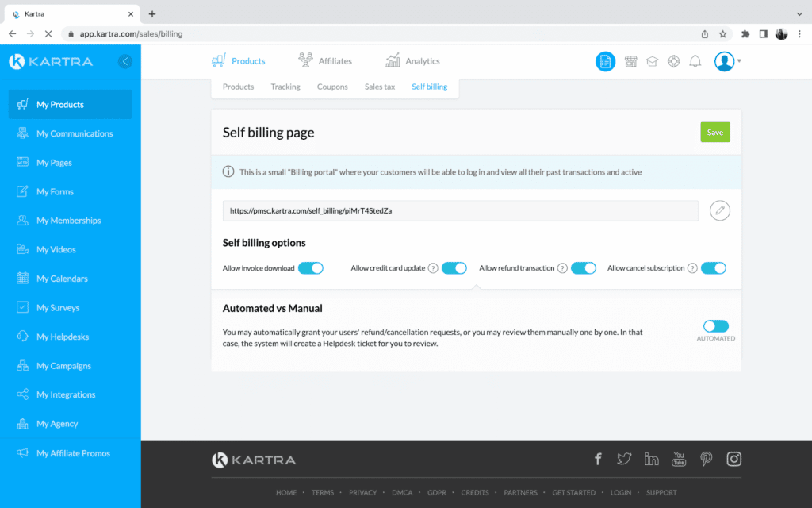Viewport: 812px width, 508px height.
Task: Go to My Calendars in the sidebar
Action: point(71,279)
